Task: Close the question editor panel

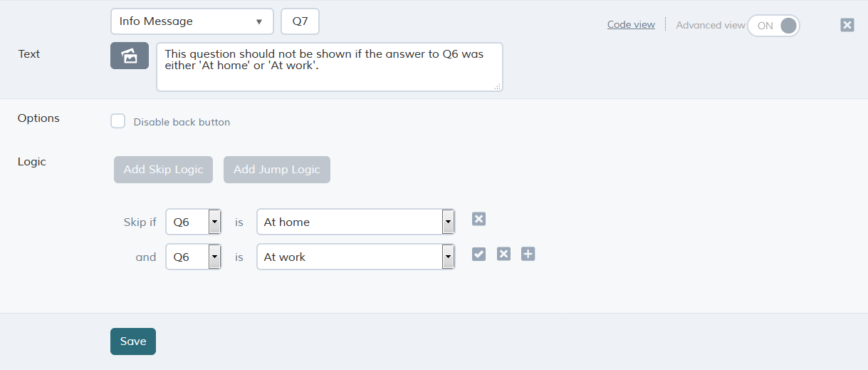Action: (847, 25)
